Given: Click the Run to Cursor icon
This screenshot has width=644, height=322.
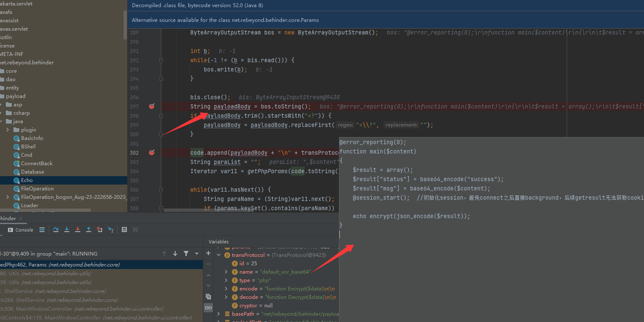Looking at the screenshot, I should (x=110, y=230).
